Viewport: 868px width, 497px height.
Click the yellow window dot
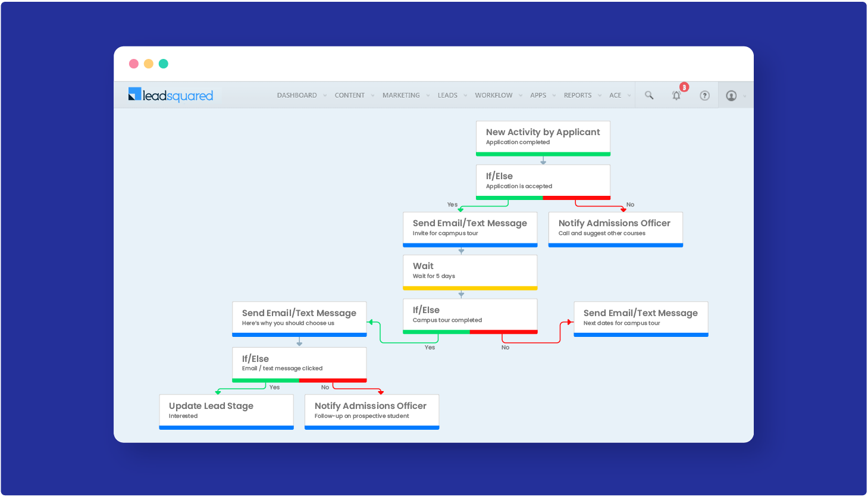(x=148, y=63)
